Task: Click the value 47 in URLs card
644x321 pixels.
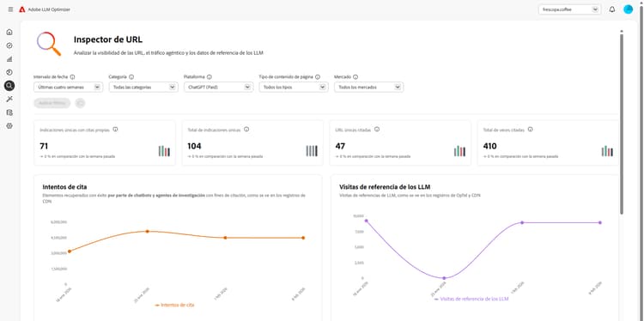Action: coord(340,146)
